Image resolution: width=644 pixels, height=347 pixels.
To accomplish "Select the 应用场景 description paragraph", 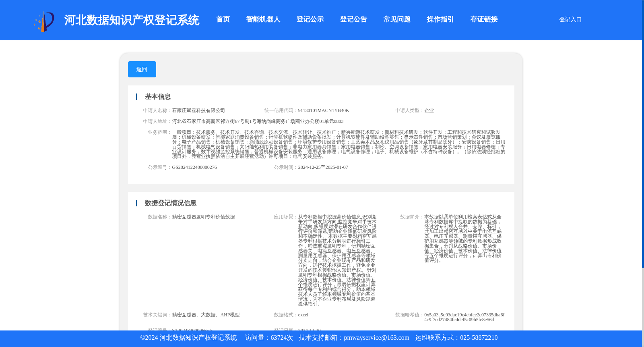I will click(337, 260).
